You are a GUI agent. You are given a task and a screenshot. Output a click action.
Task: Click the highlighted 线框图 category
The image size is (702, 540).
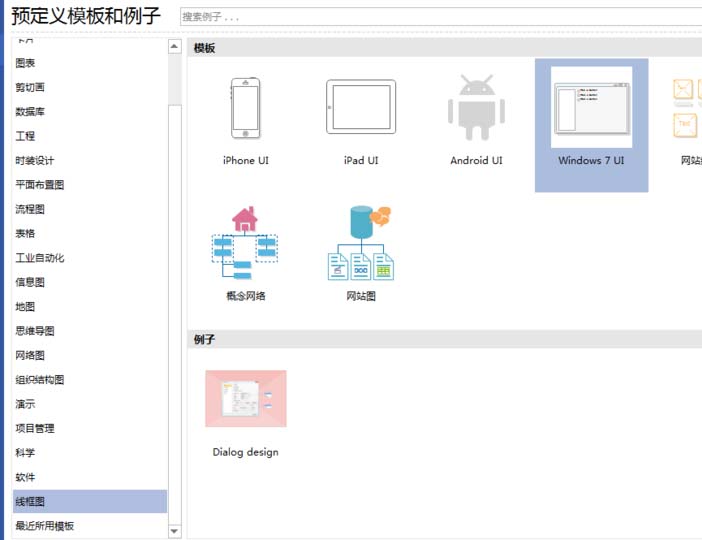90,501
